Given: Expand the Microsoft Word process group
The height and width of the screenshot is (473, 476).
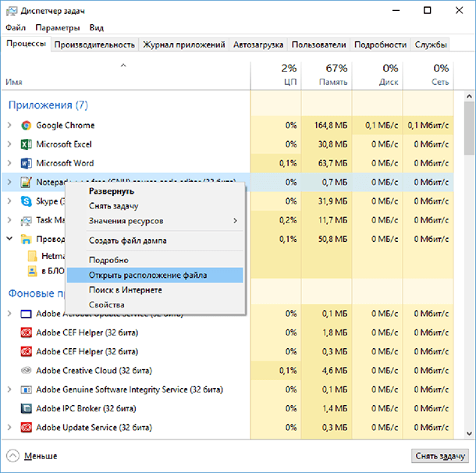Looking at the screenshot, I should pos(9,163).
